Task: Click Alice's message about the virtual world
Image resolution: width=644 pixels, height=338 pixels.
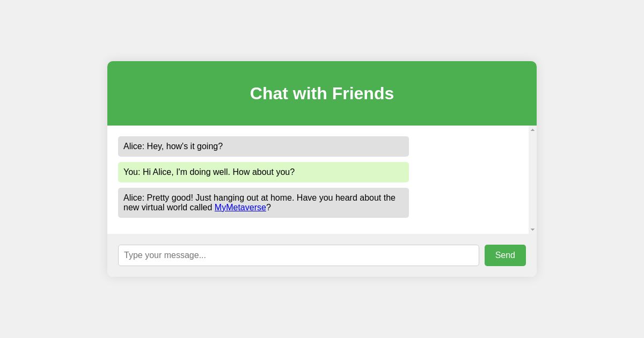Action: (263, 203)
